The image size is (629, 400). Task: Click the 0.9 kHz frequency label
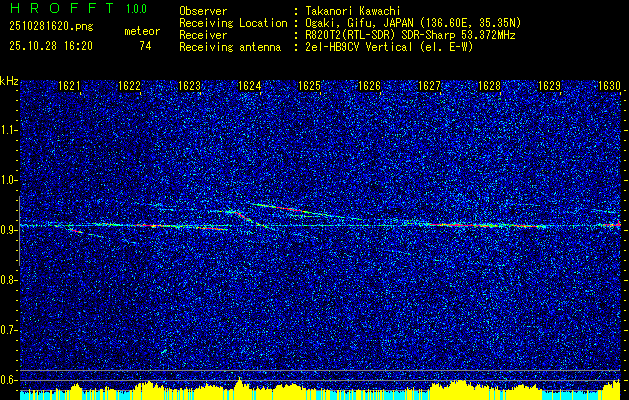point(8,230)
